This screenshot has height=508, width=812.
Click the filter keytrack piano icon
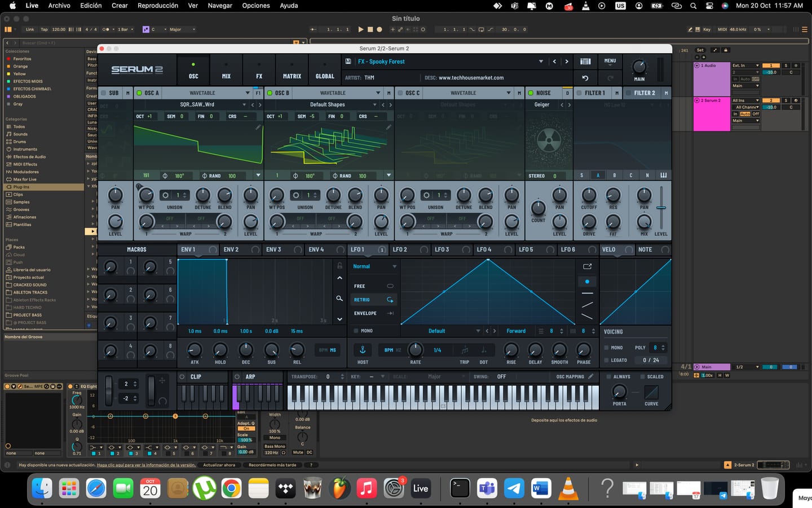point(664,176)
